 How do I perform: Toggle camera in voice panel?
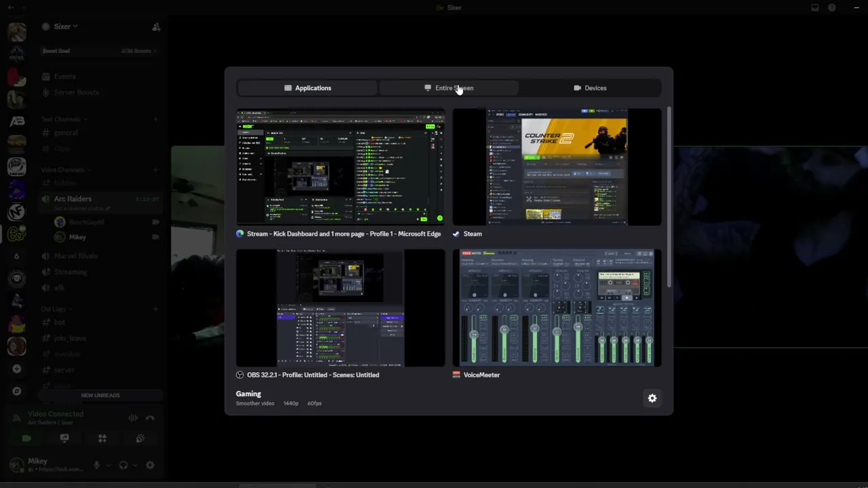[x=26, y=439]
